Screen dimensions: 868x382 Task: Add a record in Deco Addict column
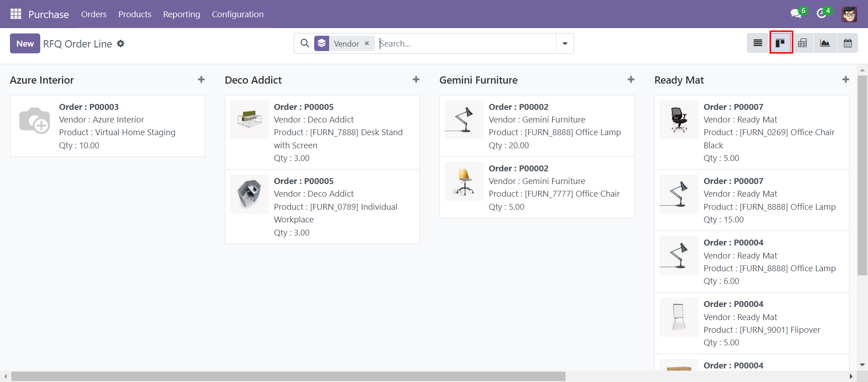(416, 80)
